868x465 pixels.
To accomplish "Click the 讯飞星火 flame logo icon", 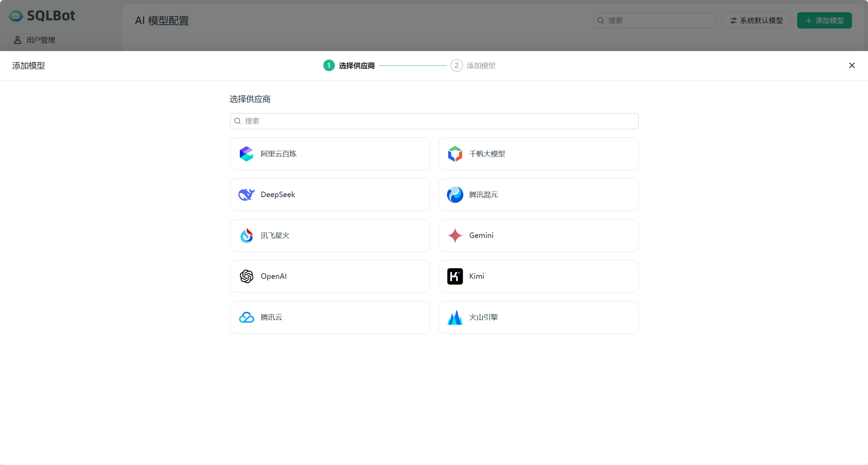I will (246, 236).
